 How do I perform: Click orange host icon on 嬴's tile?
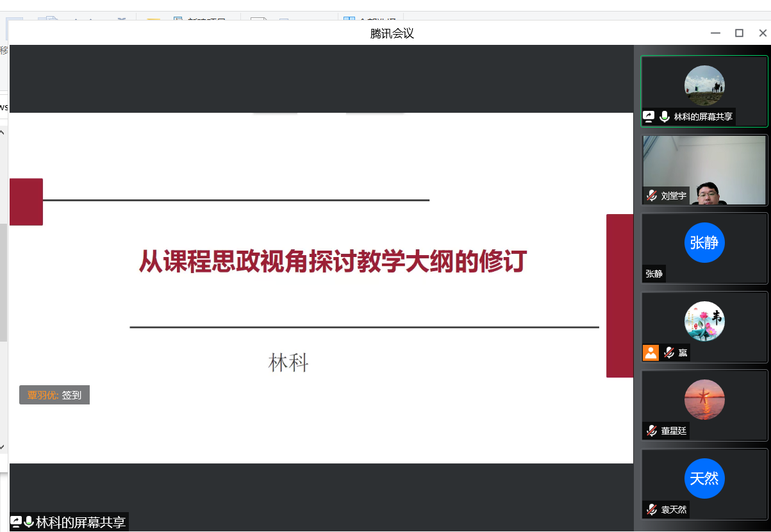[651, 353]
